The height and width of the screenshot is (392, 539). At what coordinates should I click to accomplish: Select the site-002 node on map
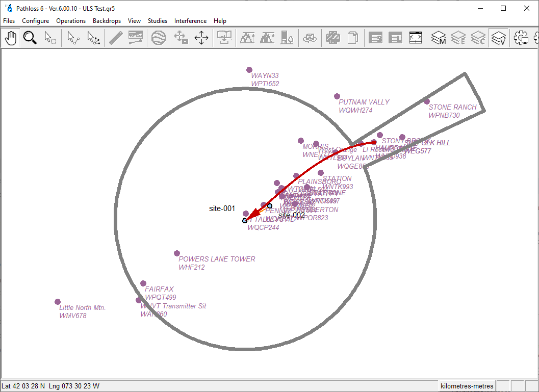tap(270, 206)
